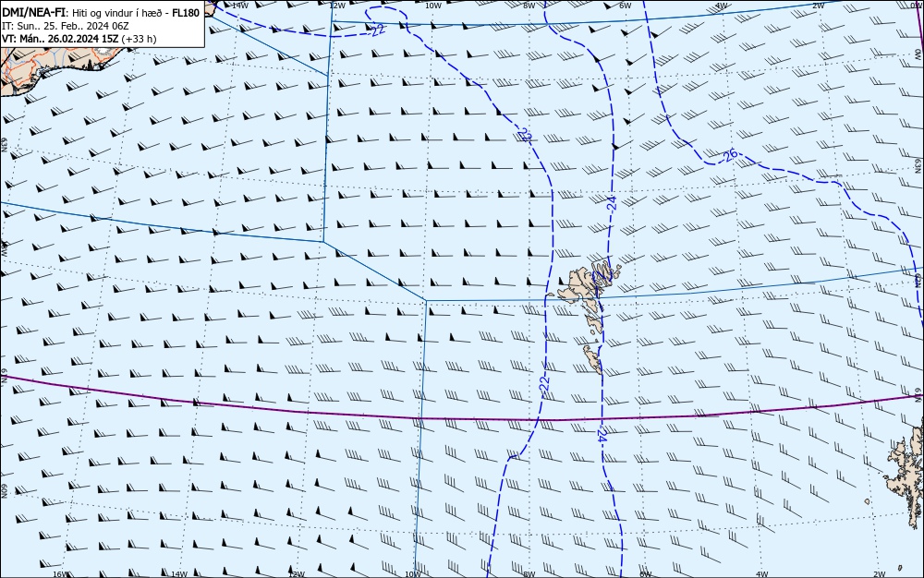Click the 16W longitude label on bottom edge
924x578 pixels.
[x=61, y=574]
